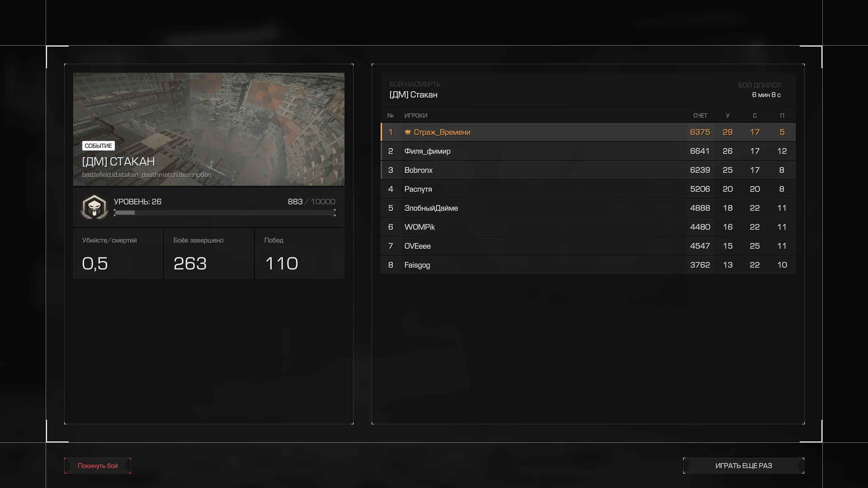Screen dimensions: 868x488
Task: Click score 6375 for Страж_Времени
Action: click(x=700, y=132)
